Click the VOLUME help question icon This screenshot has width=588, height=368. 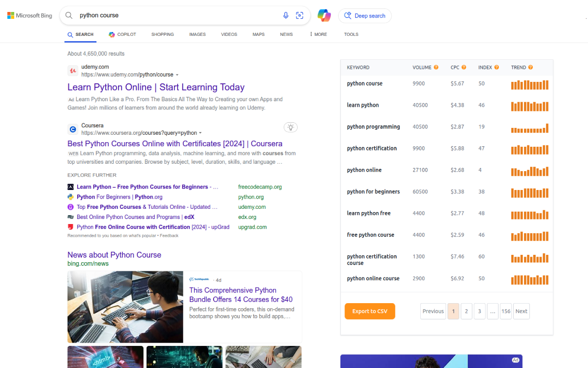[x=436, y=68]
